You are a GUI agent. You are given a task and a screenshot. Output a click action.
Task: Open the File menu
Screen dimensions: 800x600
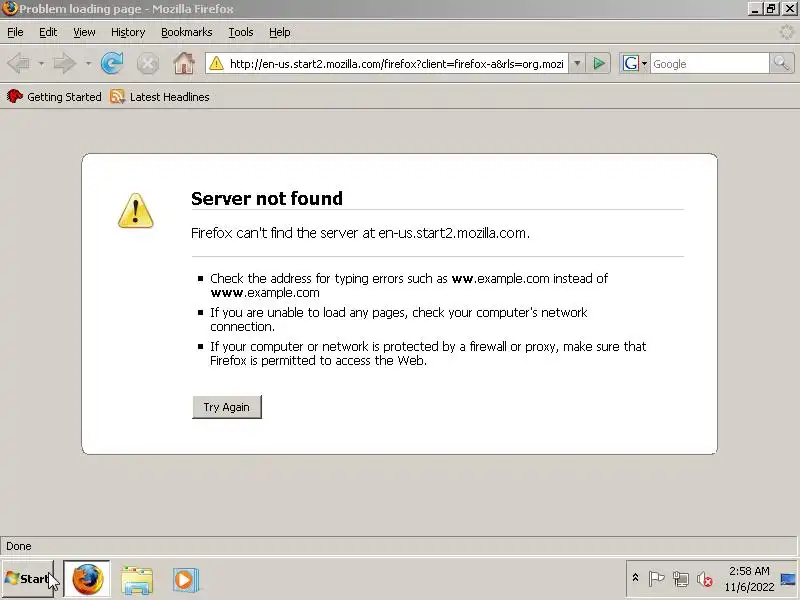point(15,32)
